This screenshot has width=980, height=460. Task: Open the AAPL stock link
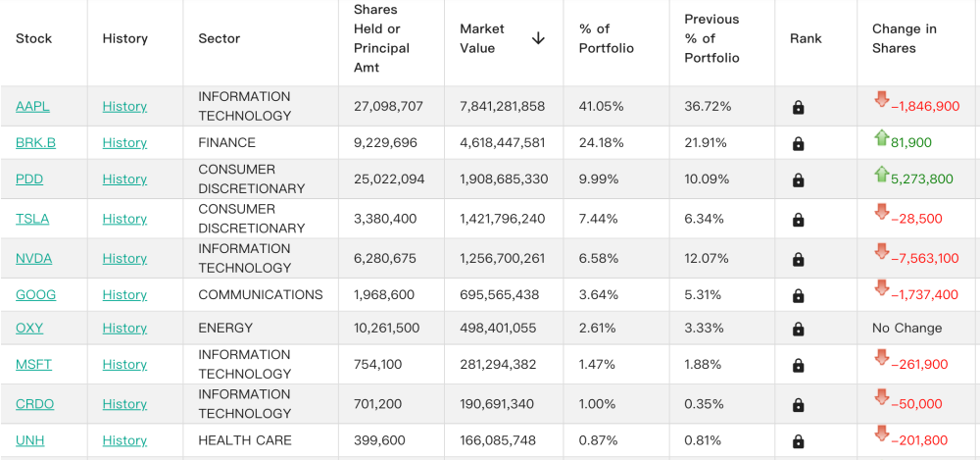32,106
